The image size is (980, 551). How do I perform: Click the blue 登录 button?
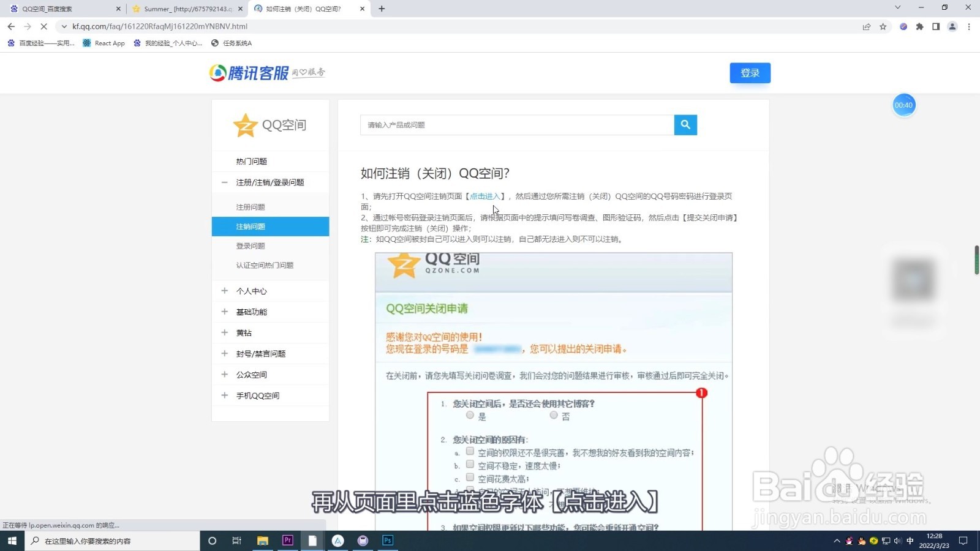coord(750,73)
